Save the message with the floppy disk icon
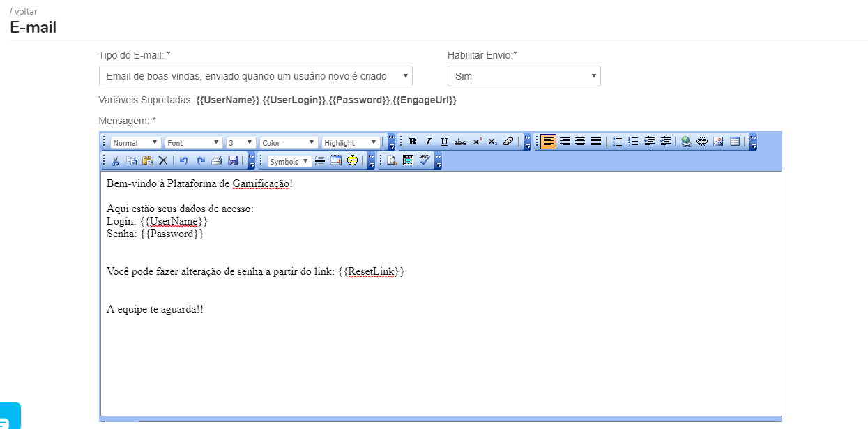868x429 pixels. (x=233, y=160)
